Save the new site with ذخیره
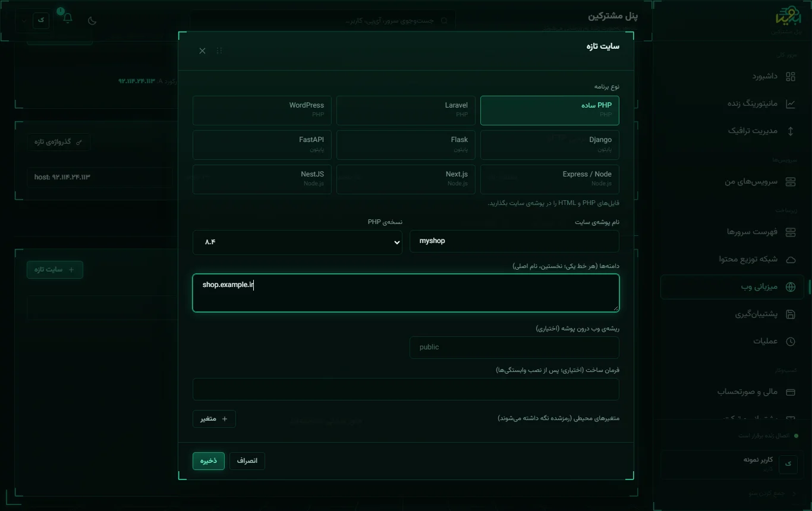Screen dimensions: 812x511 [x=209, y=461]
